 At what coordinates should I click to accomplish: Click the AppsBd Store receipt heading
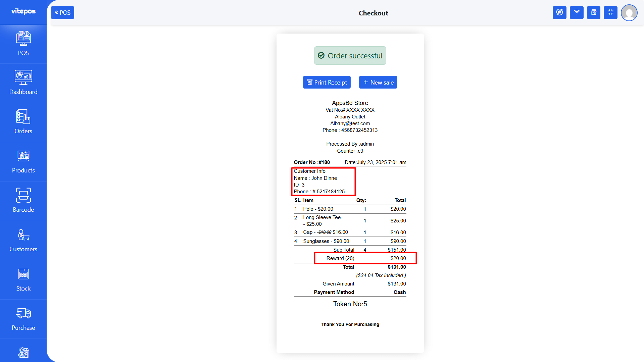[x=350, y=103]
